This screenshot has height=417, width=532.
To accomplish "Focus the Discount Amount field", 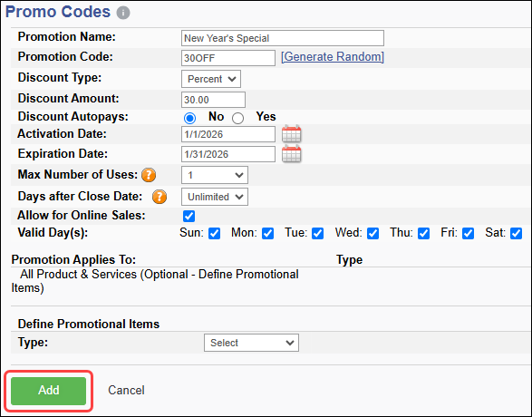I will (213, 100).
